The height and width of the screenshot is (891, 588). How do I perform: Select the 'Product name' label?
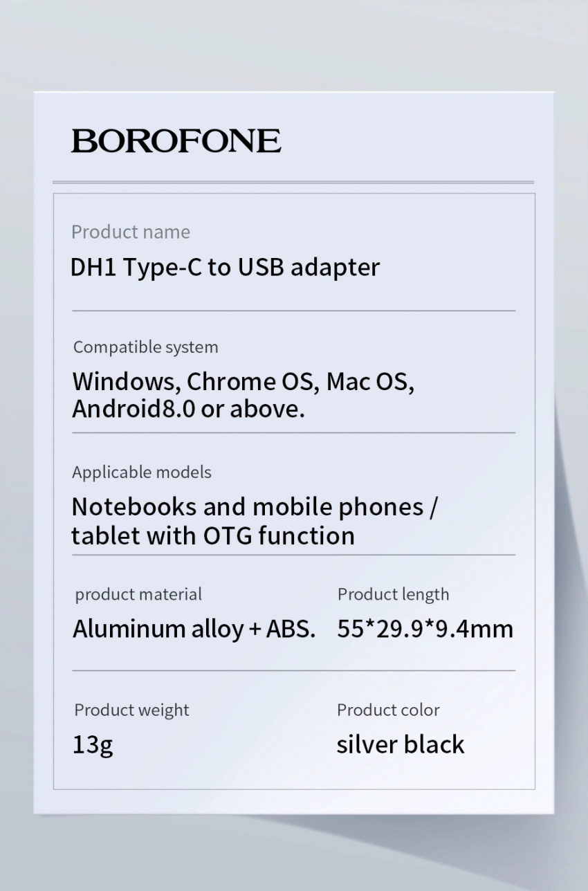coord(131,232)
